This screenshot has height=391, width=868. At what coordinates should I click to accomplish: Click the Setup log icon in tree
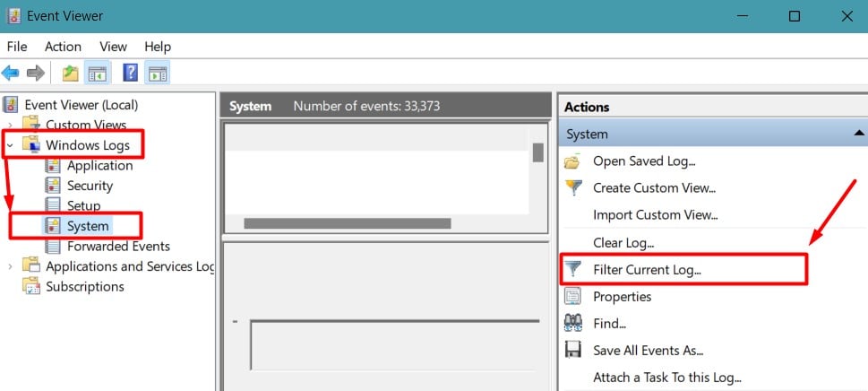coord(53,205)
